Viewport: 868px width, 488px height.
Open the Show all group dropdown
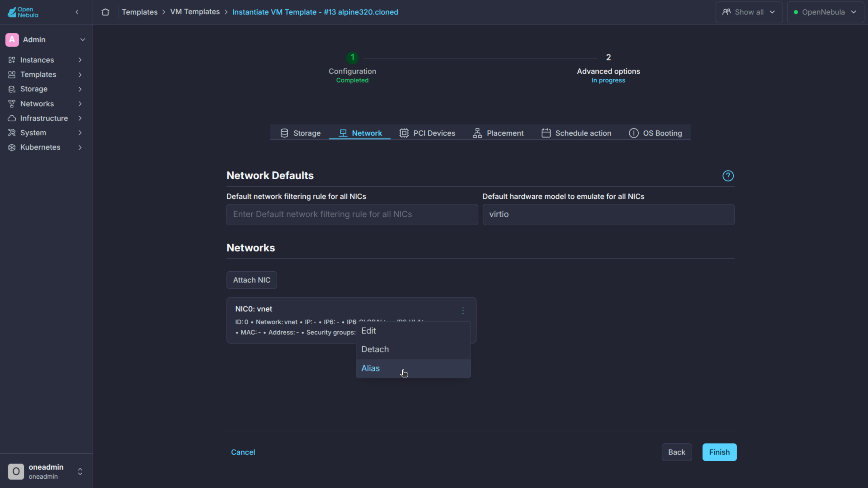(x=749, y=12)
